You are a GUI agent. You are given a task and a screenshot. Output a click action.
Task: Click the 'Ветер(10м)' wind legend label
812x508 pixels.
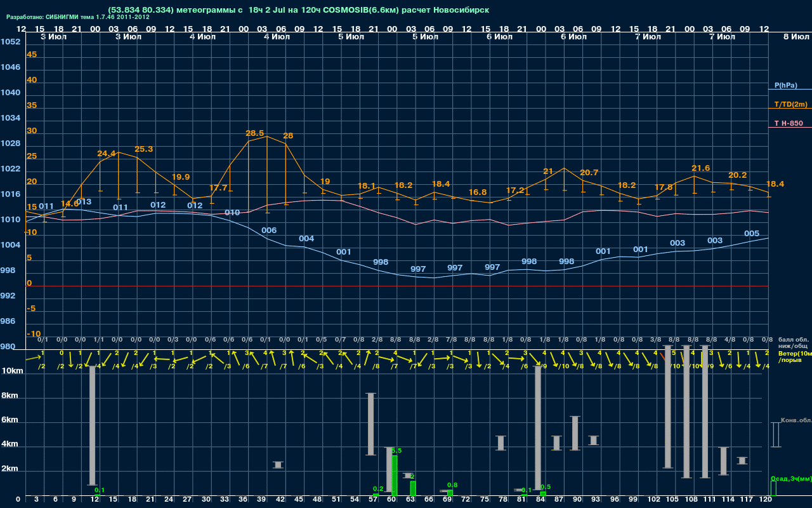pyautogui.click(x=795, y=353)
